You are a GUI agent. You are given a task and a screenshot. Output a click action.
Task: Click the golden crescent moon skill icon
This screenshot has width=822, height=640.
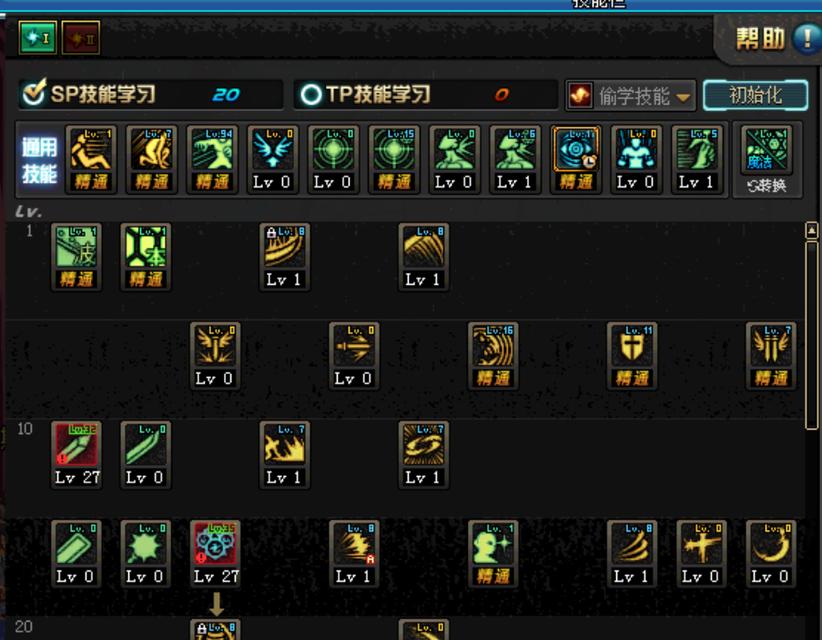771,553
